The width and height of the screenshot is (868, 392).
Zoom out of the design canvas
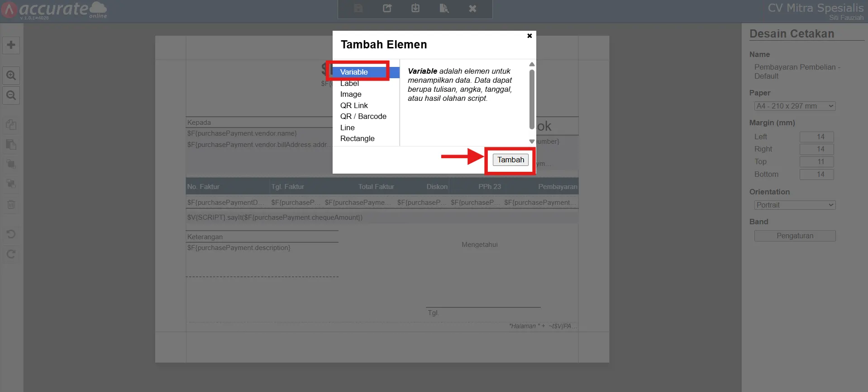[x=11, y=95]
